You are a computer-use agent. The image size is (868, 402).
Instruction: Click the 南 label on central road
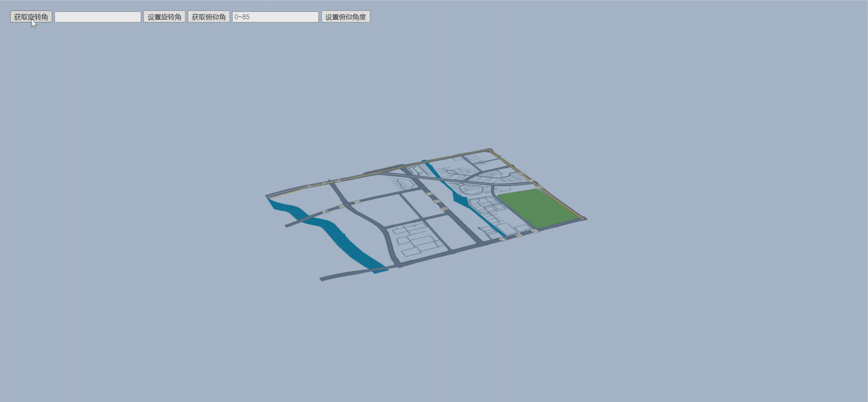pos(429,194)
